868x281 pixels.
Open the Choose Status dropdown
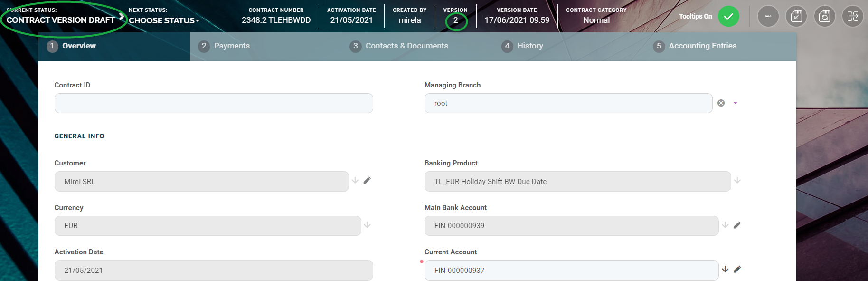[164, 20]
